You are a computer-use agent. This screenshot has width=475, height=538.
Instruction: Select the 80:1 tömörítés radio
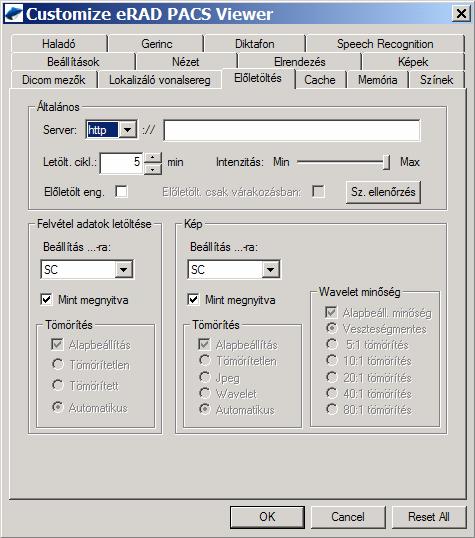[332, 409]
